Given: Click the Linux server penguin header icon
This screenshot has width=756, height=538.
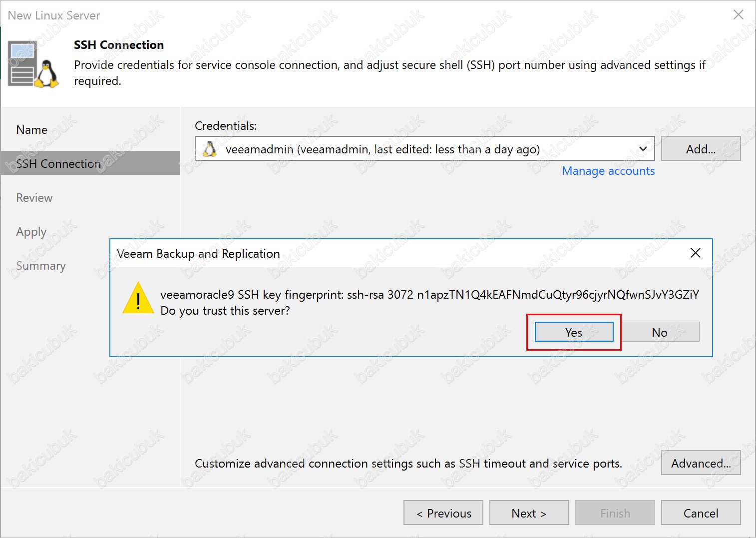Looking at the screenshot, I should coord(33,65).
